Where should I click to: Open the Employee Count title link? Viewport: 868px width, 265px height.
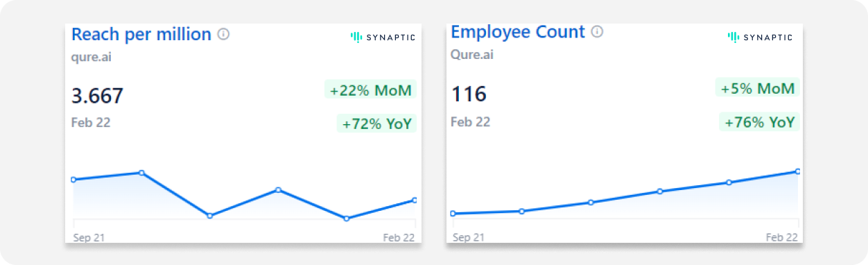(518, 32)
